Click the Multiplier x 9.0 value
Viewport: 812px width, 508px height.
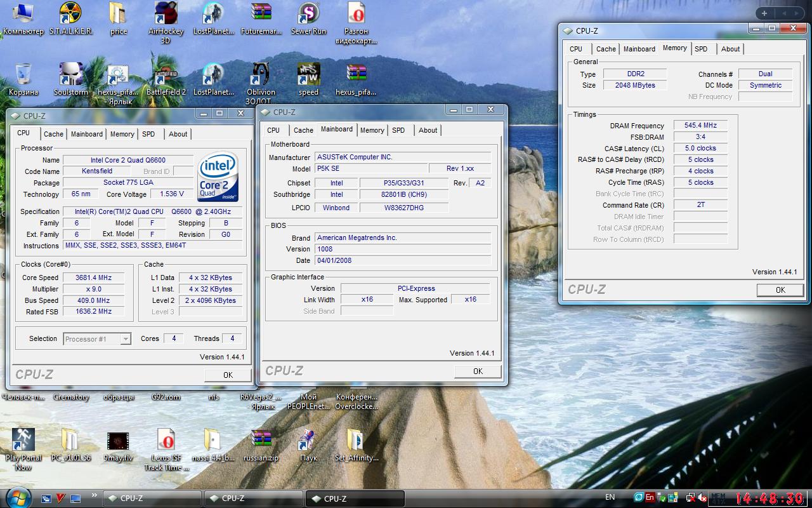[93, 289]
